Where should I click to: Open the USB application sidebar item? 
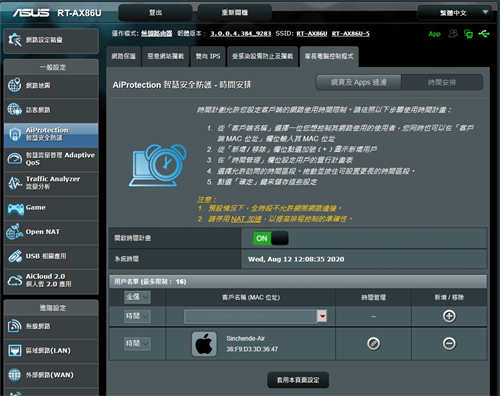pyautogui.click(x=51, y=256)
